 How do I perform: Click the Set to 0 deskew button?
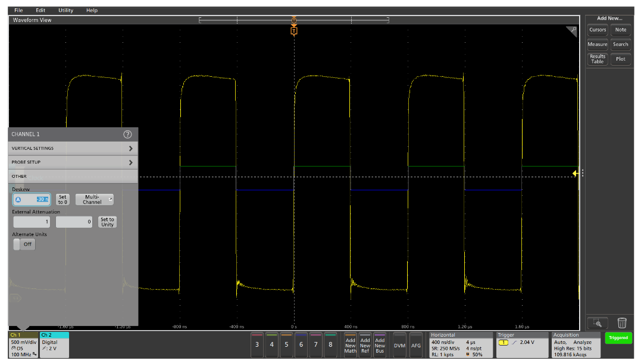62,200
